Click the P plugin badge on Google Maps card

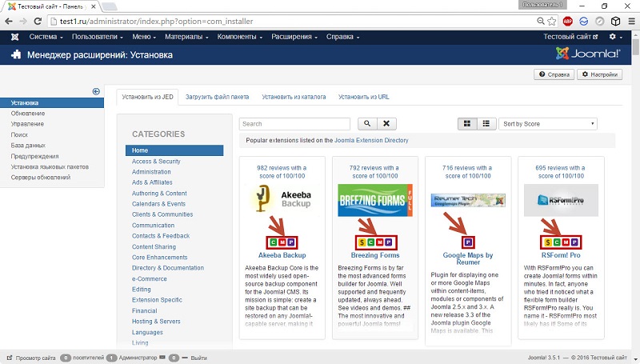coord(468,242)
